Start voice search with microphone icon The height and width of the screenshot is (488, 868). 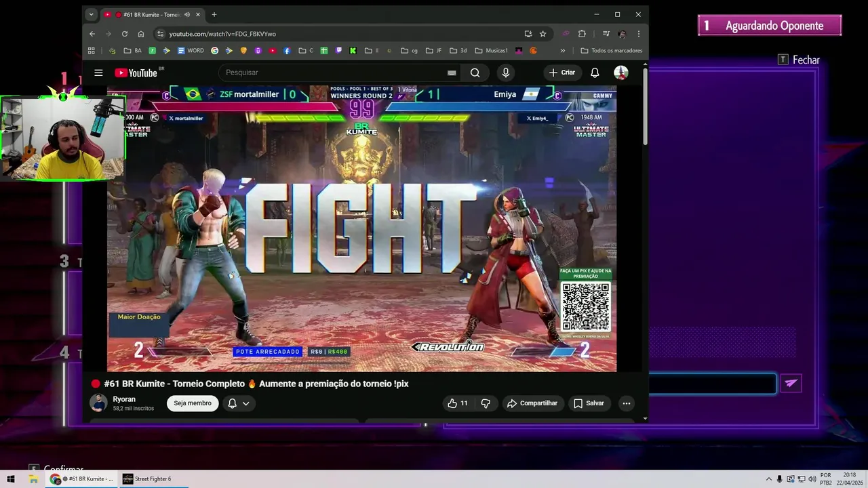click(x=505, y=73)
